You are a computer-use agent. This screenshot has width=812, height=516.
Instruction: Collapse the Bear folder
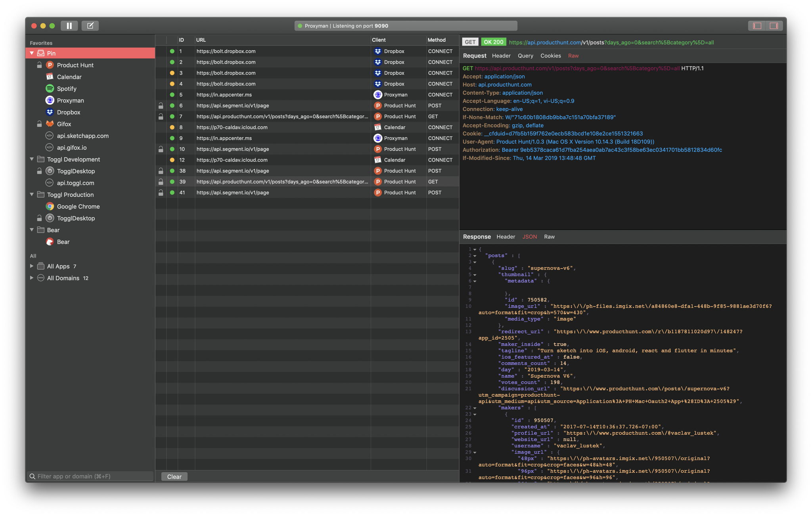click(32, 230)
